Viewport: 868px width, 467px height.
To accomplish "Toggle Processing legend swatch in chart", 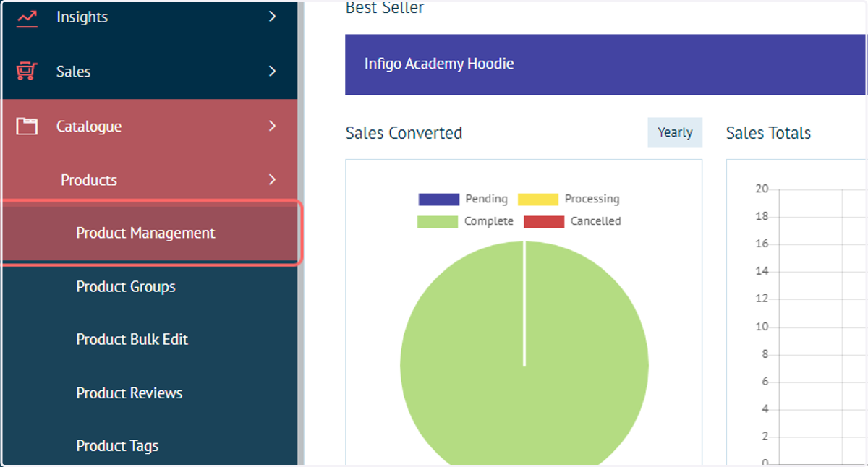I will 538,200.
